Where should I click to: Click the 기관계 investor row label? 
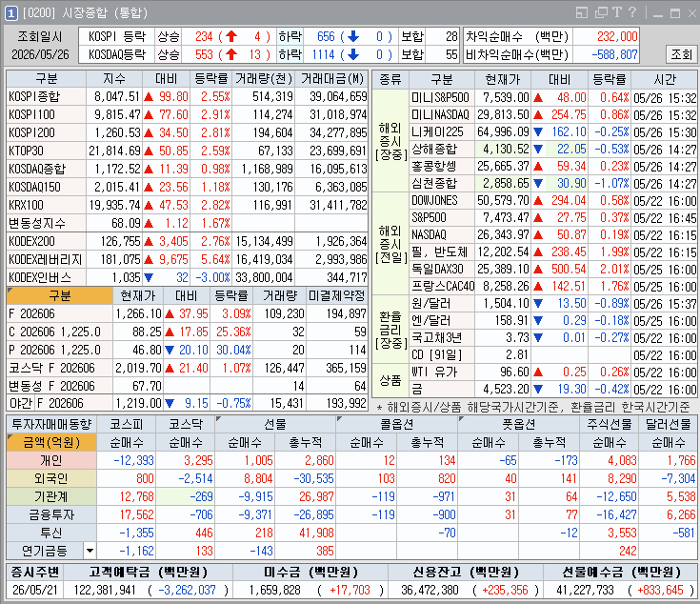point(51,496)
